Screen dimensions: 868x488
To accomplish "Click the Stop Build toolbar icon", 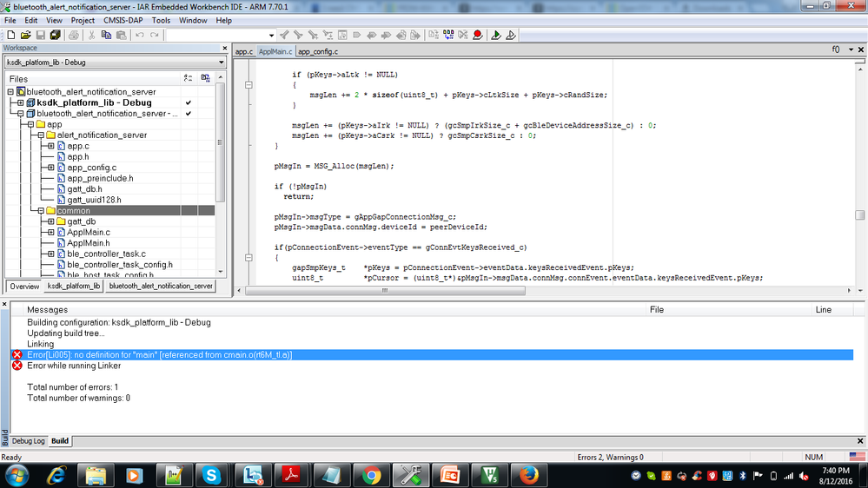I will (463, 35).
